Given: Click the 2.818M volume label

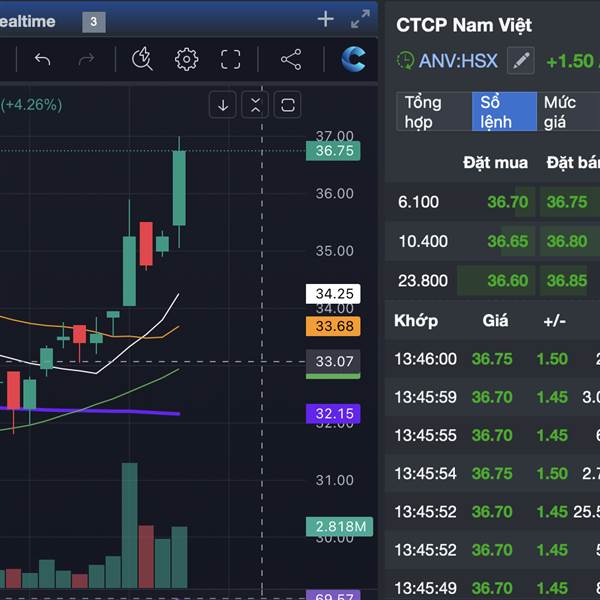Looking at the screenshot, I should (x=339, y=527).
